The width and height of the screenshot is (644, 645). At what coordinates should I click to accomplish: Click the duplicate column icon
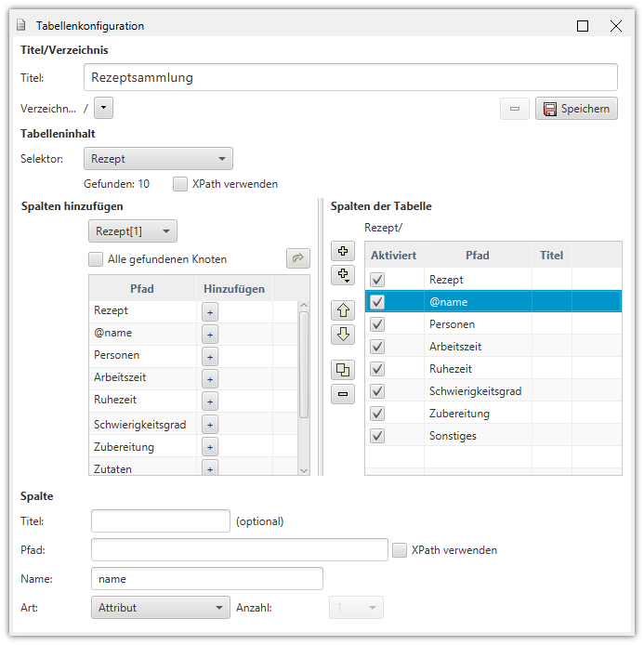(x=343, y=370)
